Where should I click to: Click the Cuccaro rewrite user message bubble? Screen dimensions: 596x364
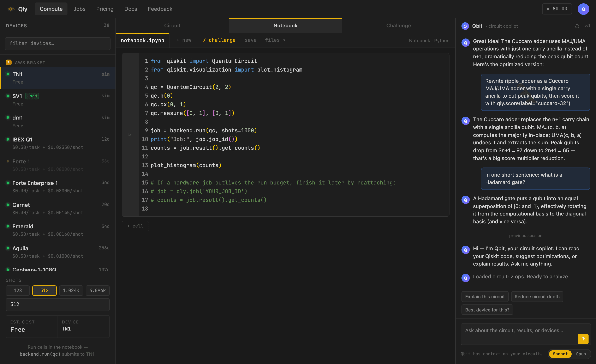[x=535, y=92]
